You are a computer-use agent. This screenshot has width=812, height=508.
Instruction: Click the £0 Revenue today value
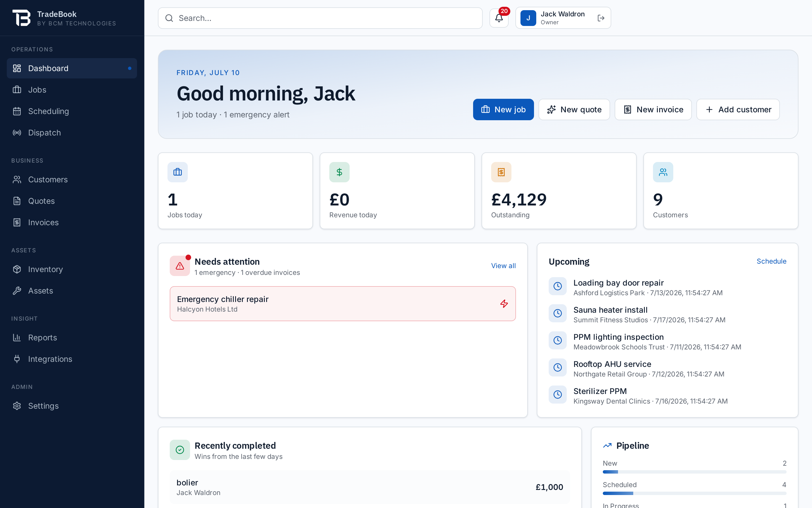tap(339, 200)
